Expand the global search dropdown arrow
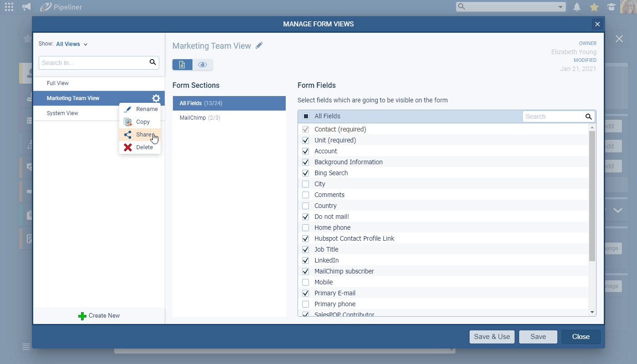 (x=561, y=7)
